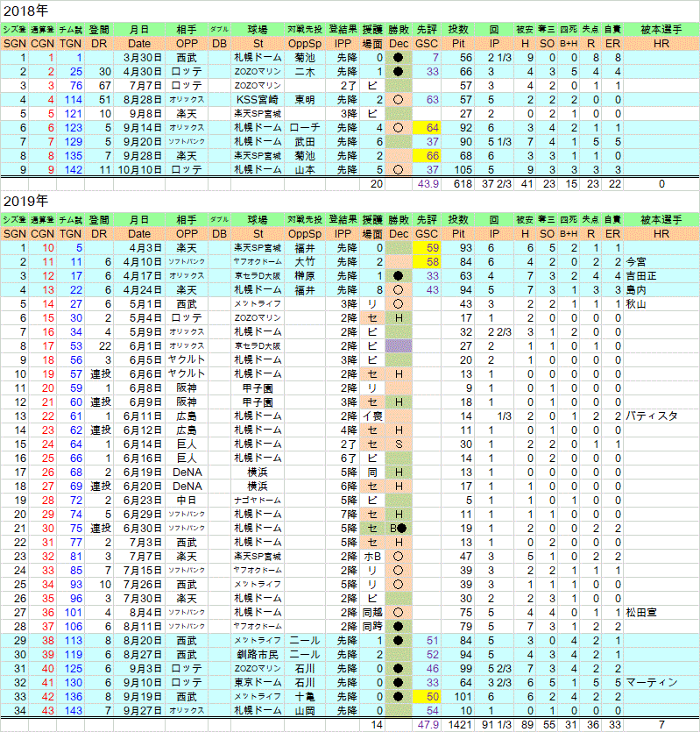Viewport: 700px width, 732px height.
Task: Select 横浜 stadium on 6月20日 row
Action: point(258,486)
